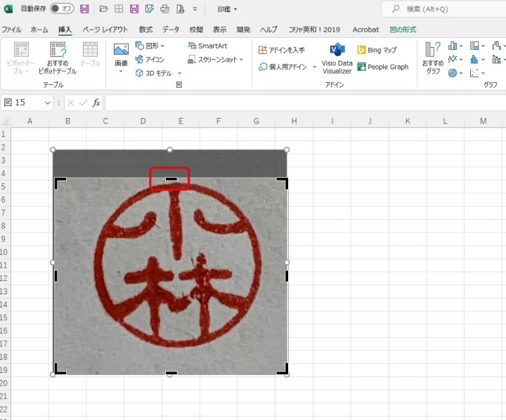Open the waterfall chart icon

click(x=498, y=46)
